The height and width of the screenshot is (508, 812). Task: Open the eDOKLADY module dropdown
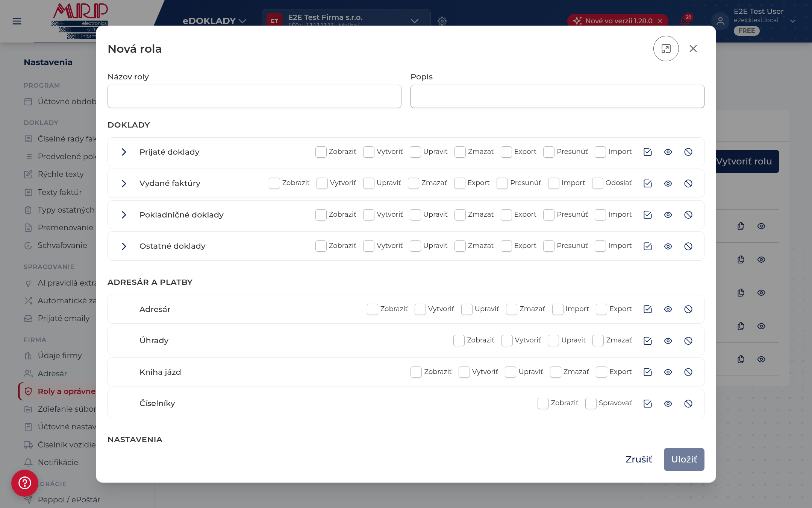tap(214, 21)
